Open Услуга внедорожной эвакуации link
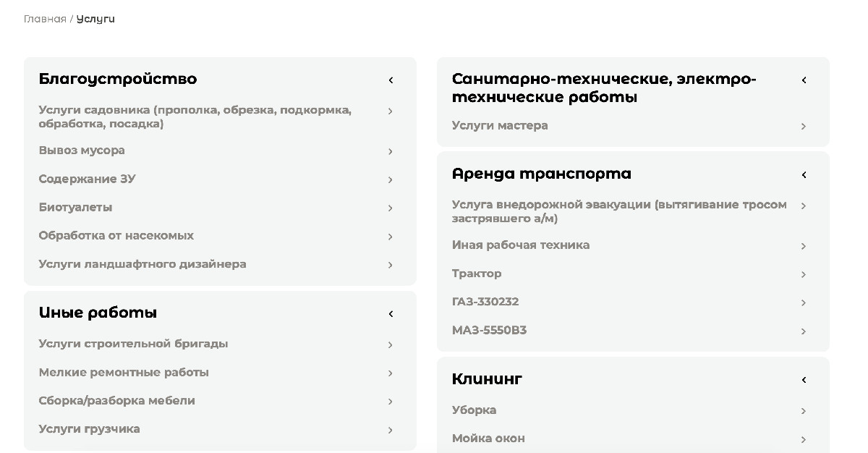The height and width of the screenshot is (453, 868). [x=619, y=211]
